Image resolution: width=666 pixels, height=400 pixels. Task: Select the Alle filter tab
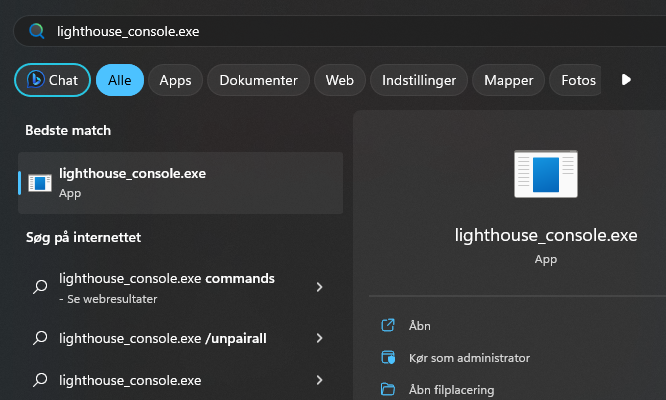point(120,80)
